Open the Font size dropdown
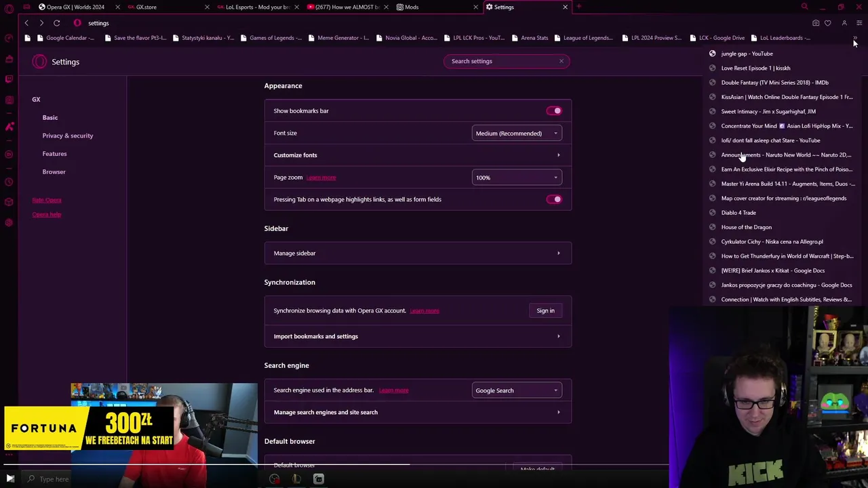 coord(517,134)
